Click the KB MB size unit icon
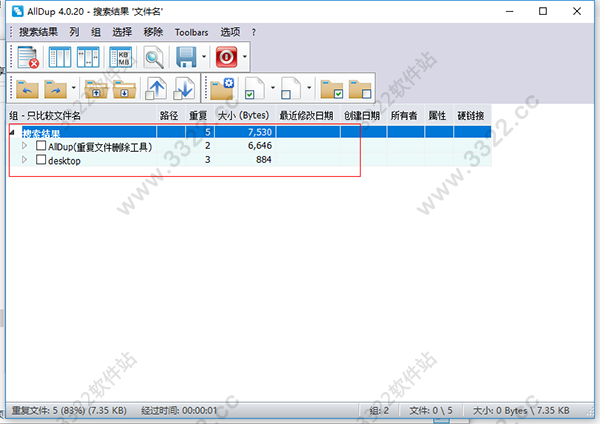 pos(121,57)
